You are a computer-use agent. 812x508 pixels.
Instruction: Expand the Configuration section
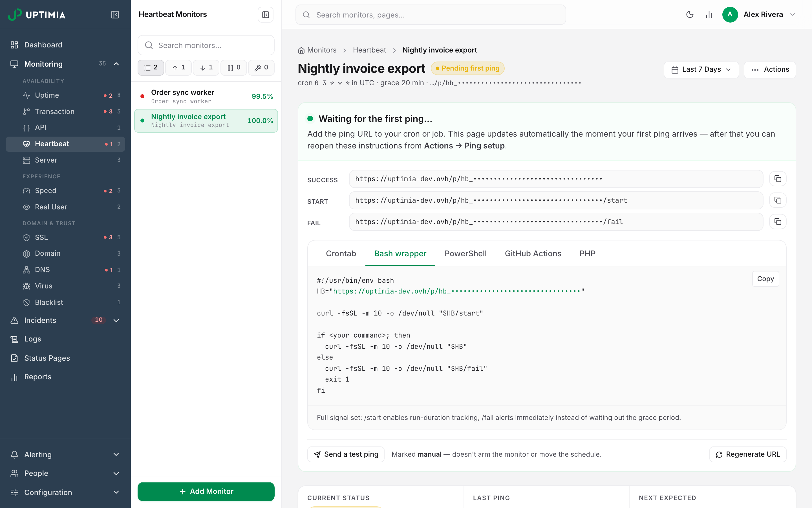116,492
